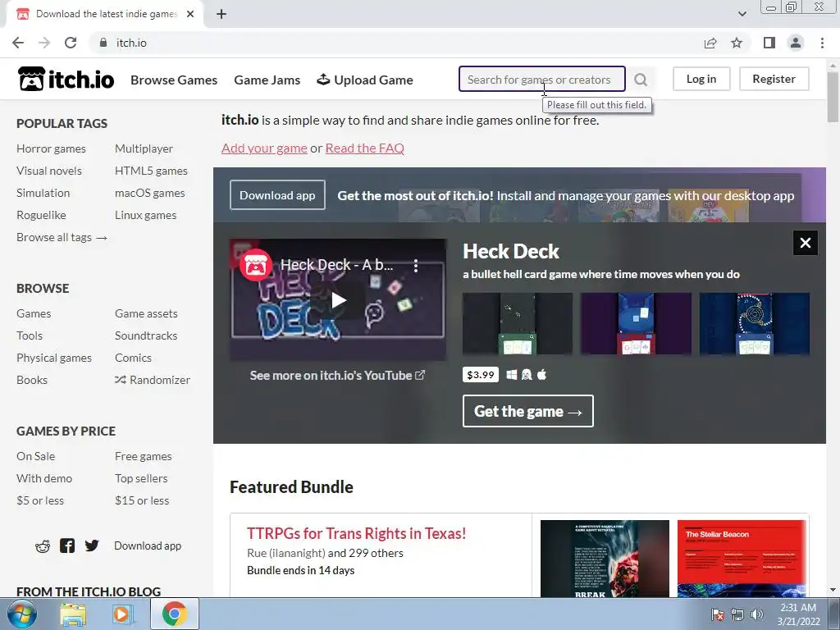Open Multiplayer tag

pyautogui.click(x=144, y=148)
